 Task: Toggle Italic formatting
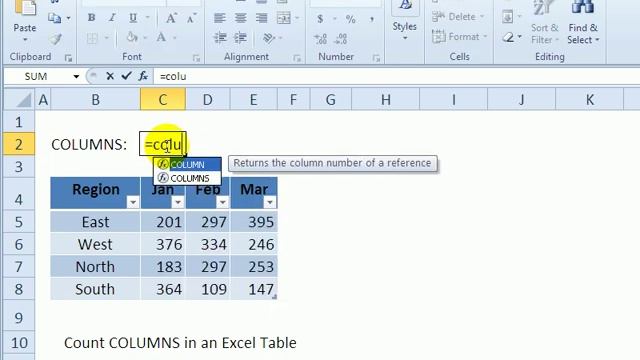[112, 18]
